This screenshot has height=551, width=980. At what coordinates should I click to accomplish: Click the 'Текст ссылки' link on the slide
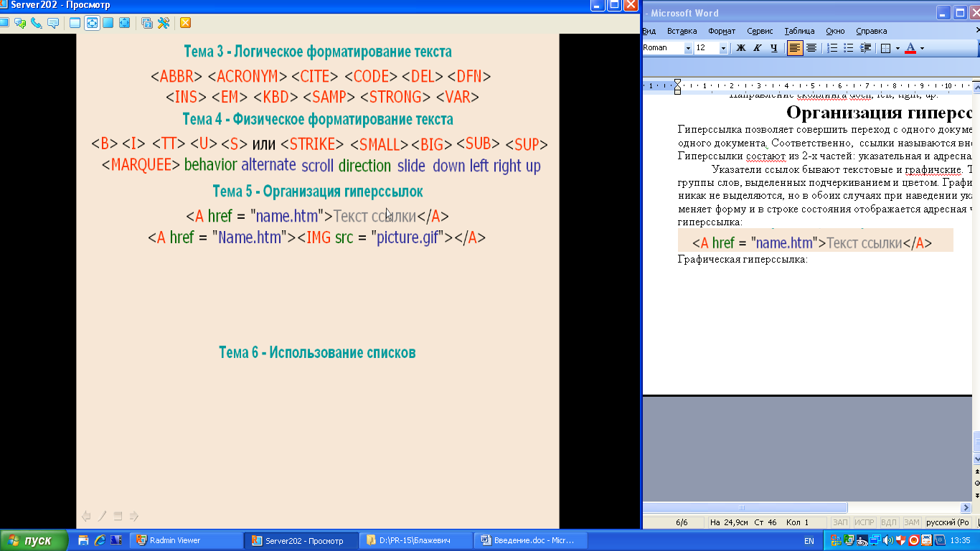click(374, 216)
